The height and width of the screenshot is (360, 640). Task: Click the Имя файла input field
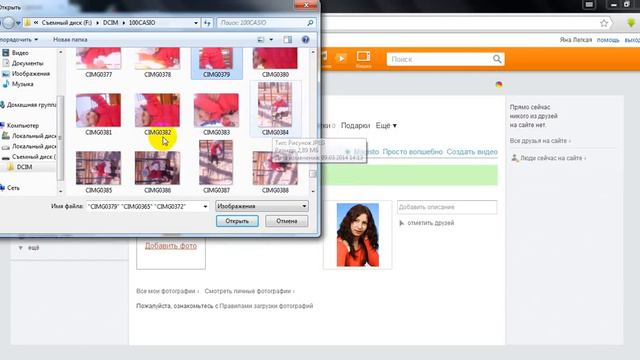144,207
